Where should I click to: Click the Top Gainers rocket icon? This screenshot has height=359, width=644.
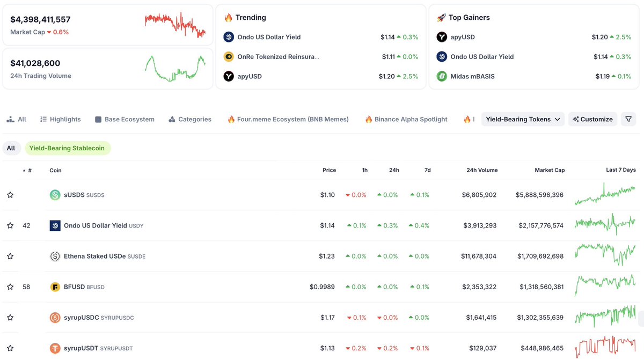(441, 17)
